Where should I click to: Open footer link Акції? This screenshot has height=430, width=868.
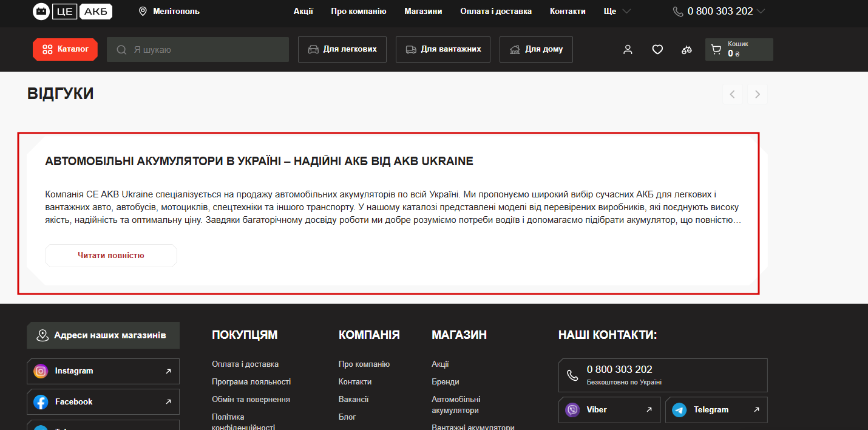pos(440,364)
